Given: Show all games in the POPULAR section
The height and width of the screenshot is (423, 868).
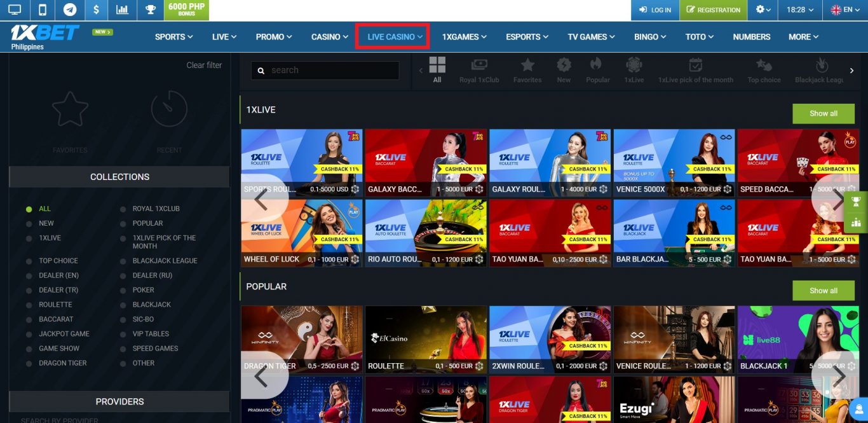Looking at the screenshot, I should (x=824, y=291).
